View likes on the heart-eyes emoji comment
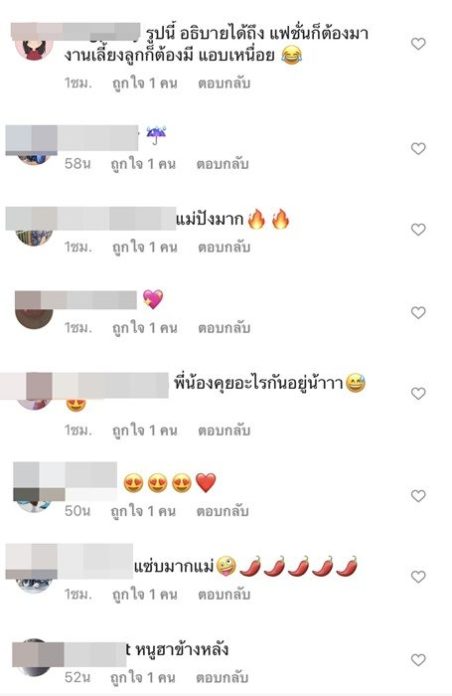The image size is (452, 696). click(x=143, y=511)
